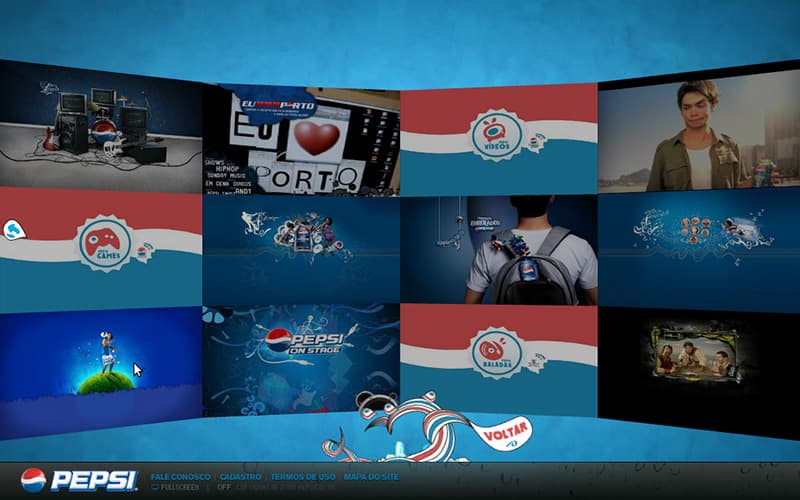The height and width of the screenshot is (500, 800).
Task: Click the Eu Porto blue badge label
Action: click(x=276, y=107)
